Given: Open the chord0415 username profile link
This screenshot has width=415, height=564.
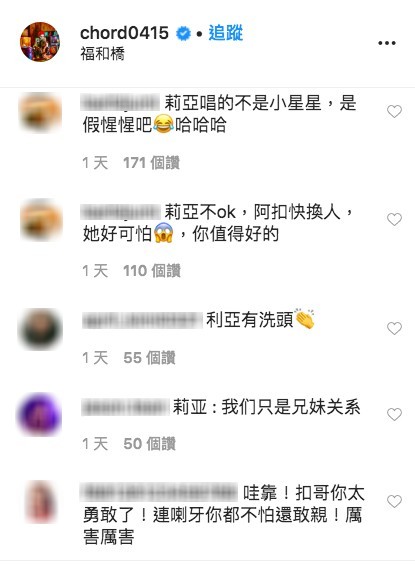Looking at the screenshot, I should pos(124,33).
